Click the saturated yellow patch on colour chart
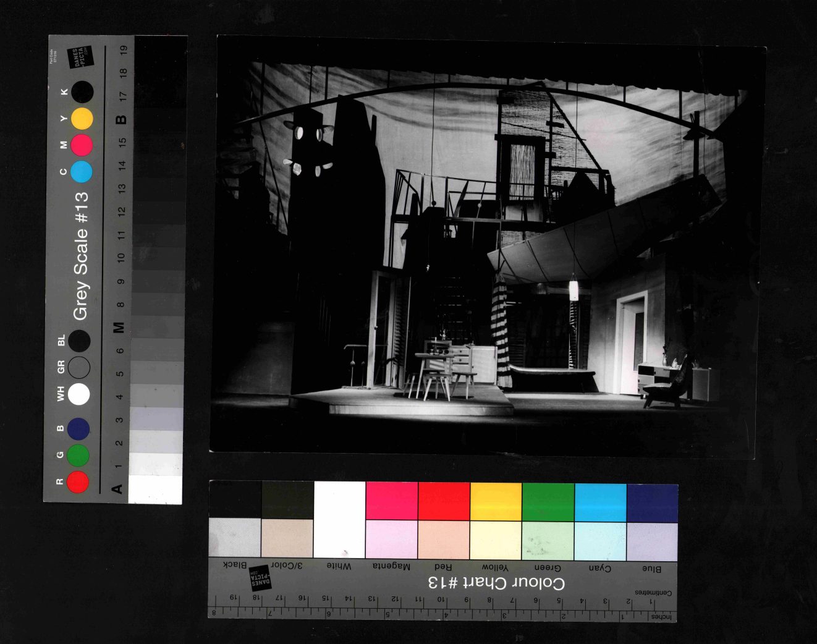817x644 pixels. click(x=496, y=501)
